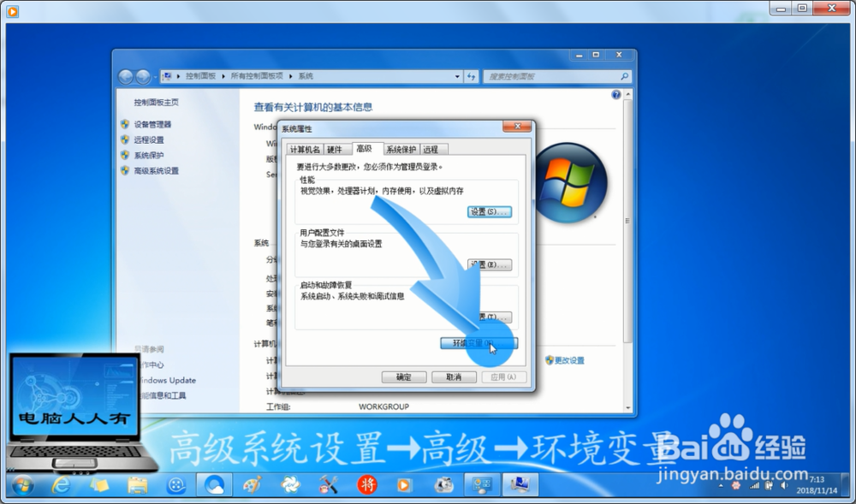Click the help question mark icon
The width and height of the screenshot is (856, 504).
(x=615, y=94)
